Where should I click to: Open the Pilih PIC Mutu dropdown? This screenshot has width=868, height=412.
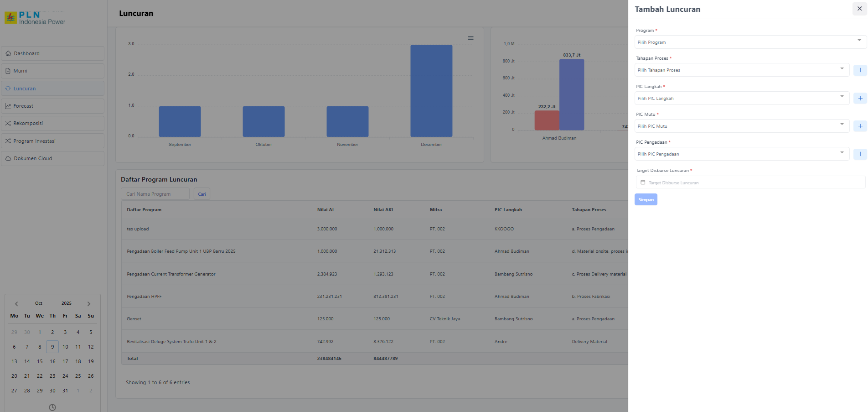tap(742, 126)
